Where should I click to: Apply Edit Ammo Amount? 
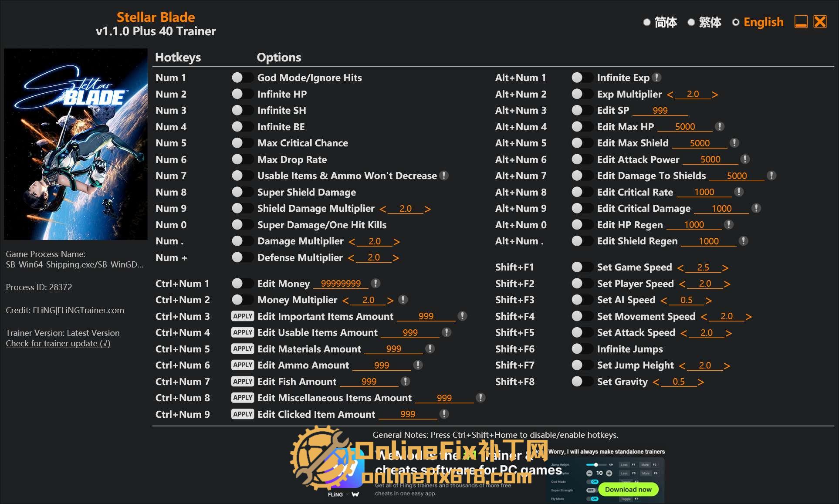click(x=243, y=365)
